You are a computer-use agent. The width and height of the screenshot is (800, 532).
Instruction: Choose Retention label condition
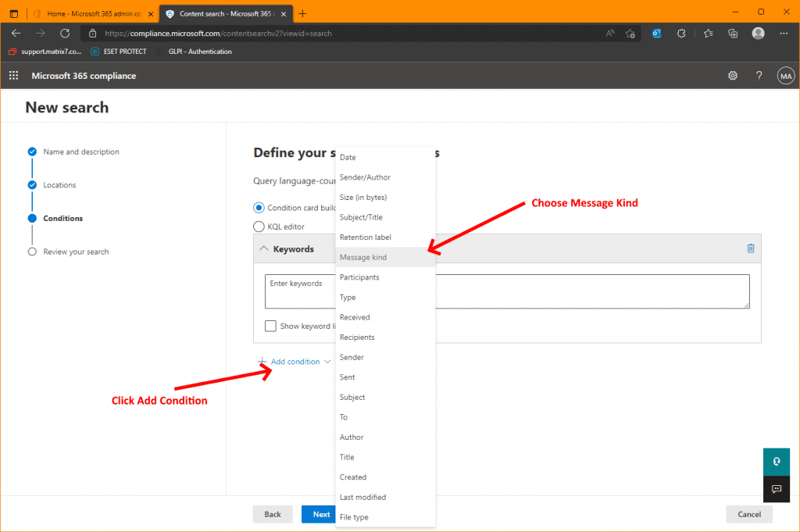point(385,237)
